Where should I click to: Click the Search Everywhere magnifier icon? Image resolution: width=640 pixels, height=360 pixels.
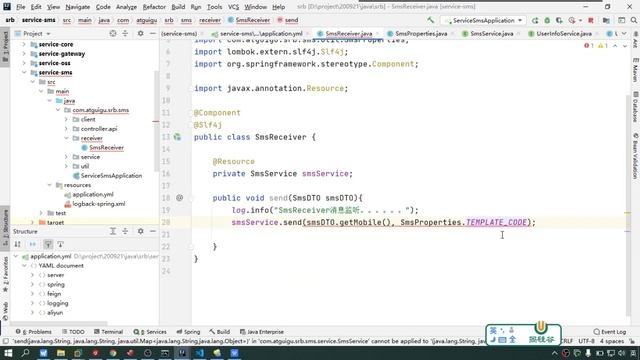[633, 20]
